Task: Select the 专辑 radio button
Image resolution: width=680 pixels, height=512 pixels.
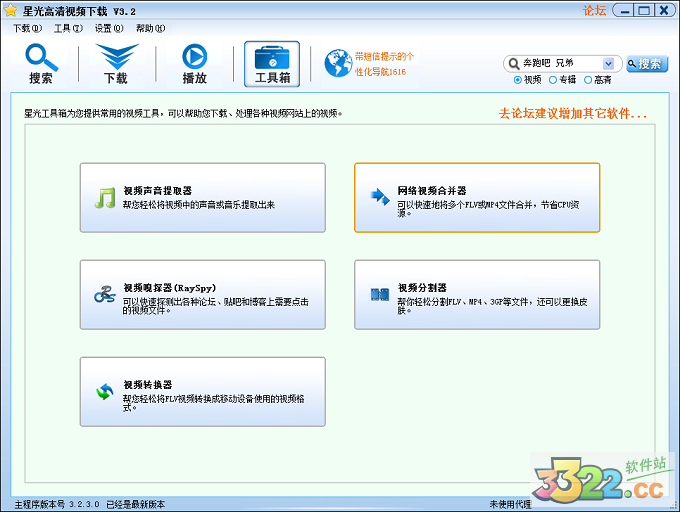Action: click(553, 80)
